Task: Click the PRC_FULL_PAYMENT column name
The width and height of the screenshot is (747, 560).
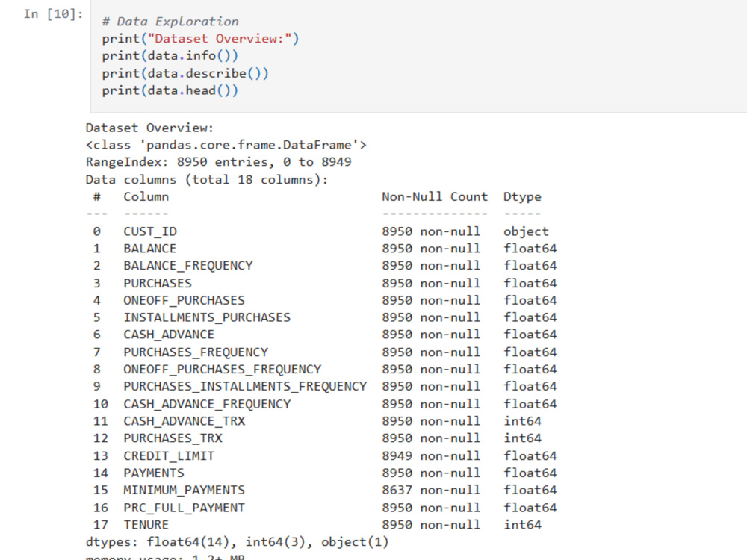Action: (x=185, y=508)
